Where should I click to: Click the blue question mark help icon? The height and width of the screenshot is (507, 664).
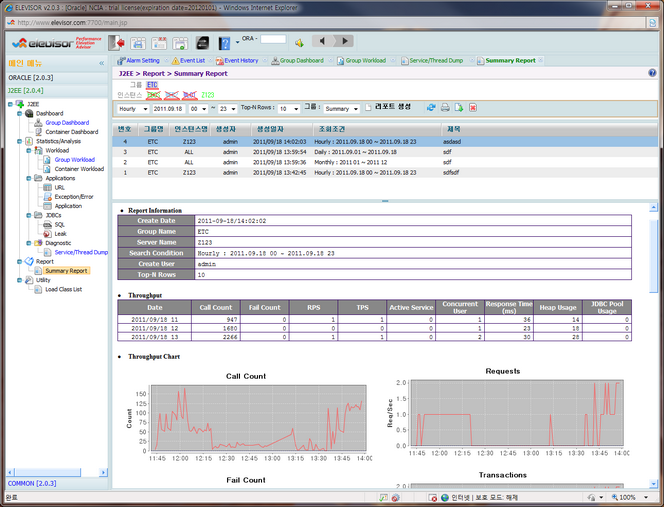pyautogui.click(x=652, y=73)
